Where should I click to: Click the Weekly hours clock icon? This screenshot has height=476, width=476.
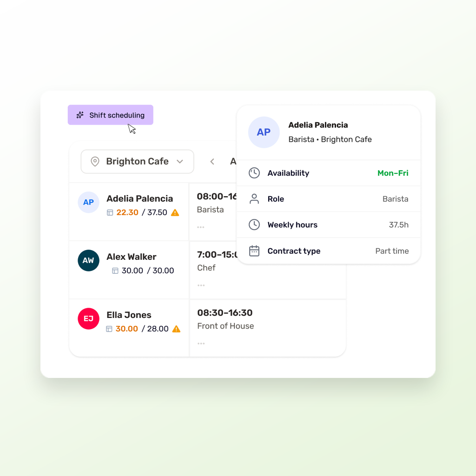tap(254, 225)
